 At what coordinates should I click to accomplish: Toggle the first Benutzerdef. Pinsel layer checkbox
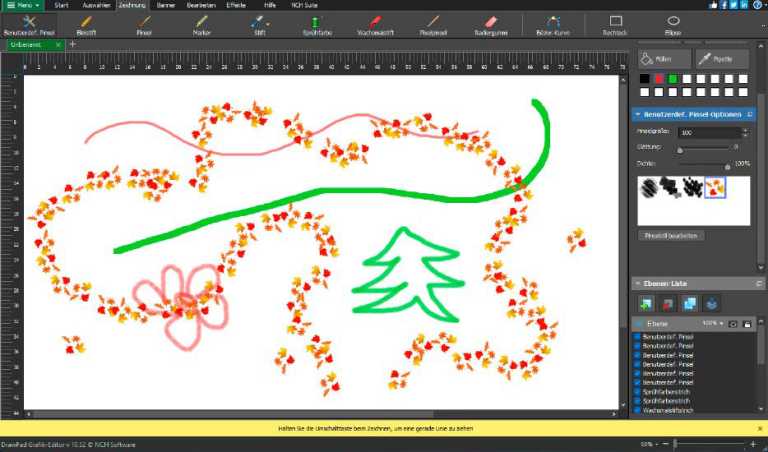[638, 338]
